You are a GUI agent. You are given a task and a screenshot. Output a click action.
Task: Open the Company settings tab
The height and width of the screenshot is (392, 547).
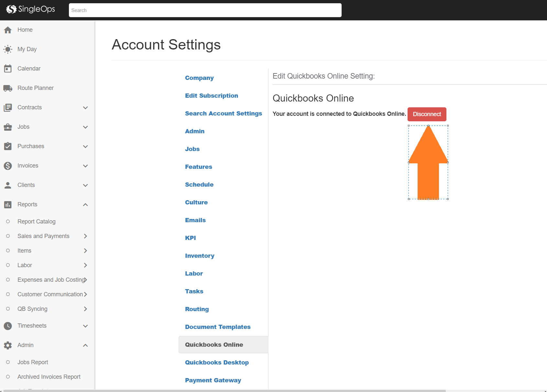pyautogui.click(x=199, y=78)
